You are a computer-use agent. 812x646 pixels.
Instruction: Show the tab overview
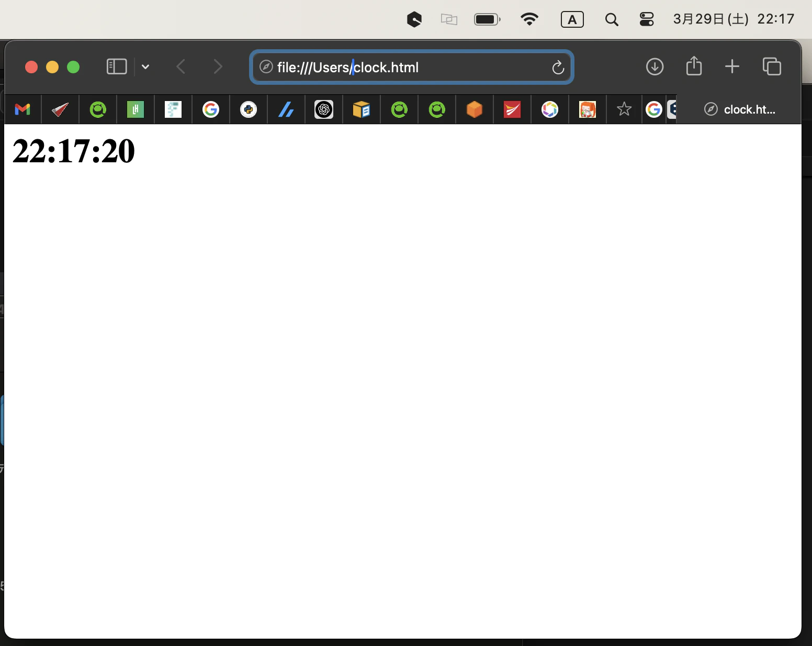[772, 66]
